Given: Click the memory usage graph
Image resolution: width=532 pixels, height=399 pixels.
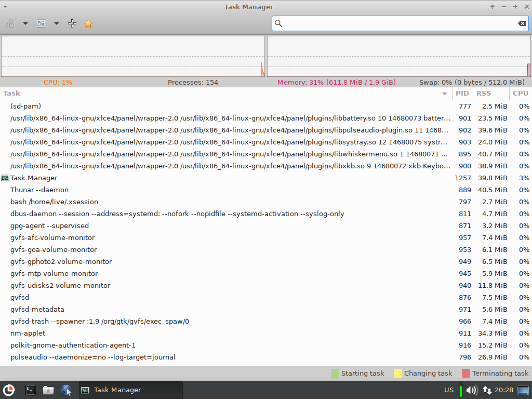Looking at the screenshot, I should click(399, 56).
